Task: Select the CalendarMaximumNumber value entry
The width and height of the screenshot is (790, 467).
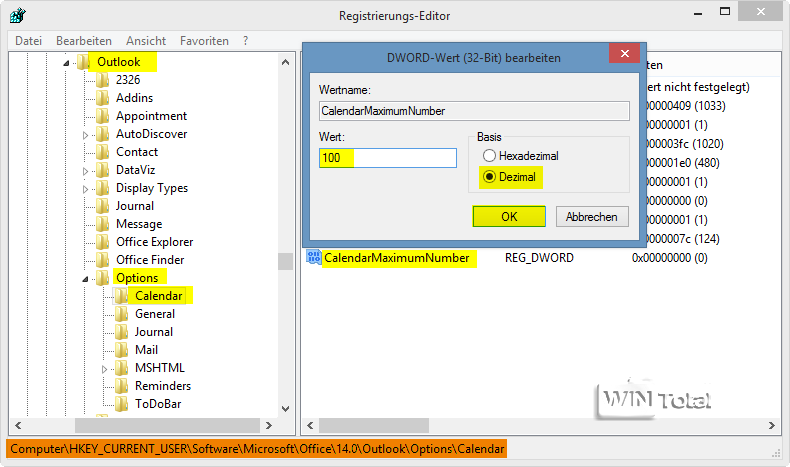Action: tap(397, 258)
